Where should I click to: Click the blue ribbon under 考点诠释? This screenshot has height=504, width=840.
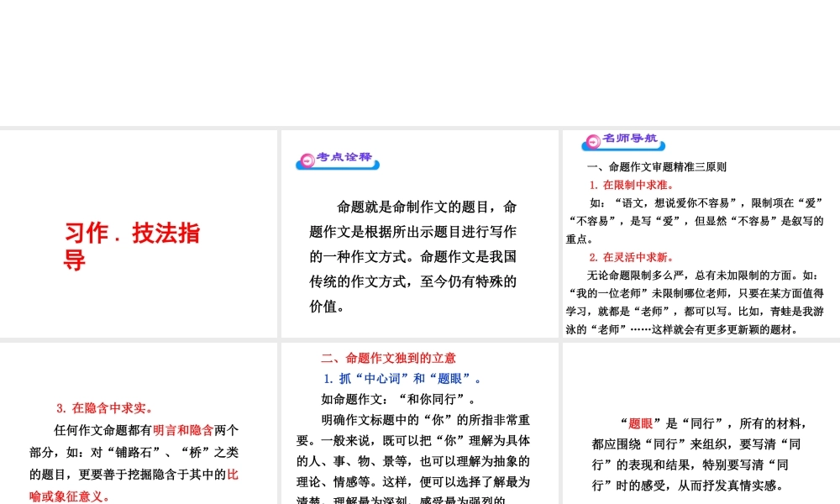(x=337, y=167)
